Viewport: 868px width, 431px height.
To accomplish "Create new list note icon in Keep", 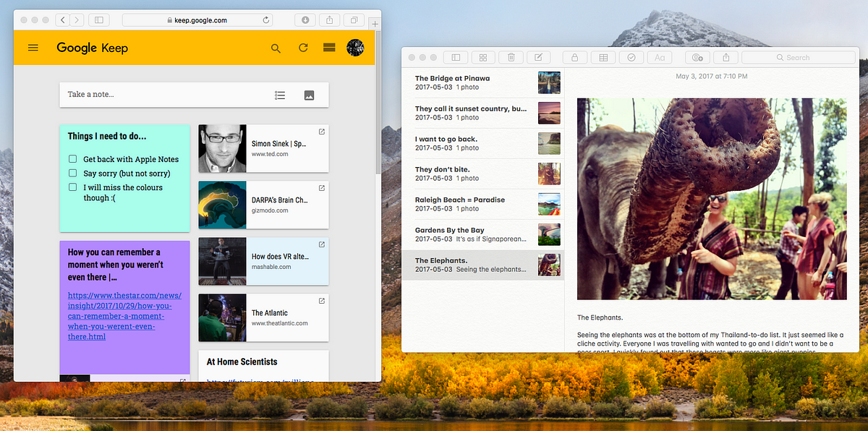I will [x=280, y=95].
